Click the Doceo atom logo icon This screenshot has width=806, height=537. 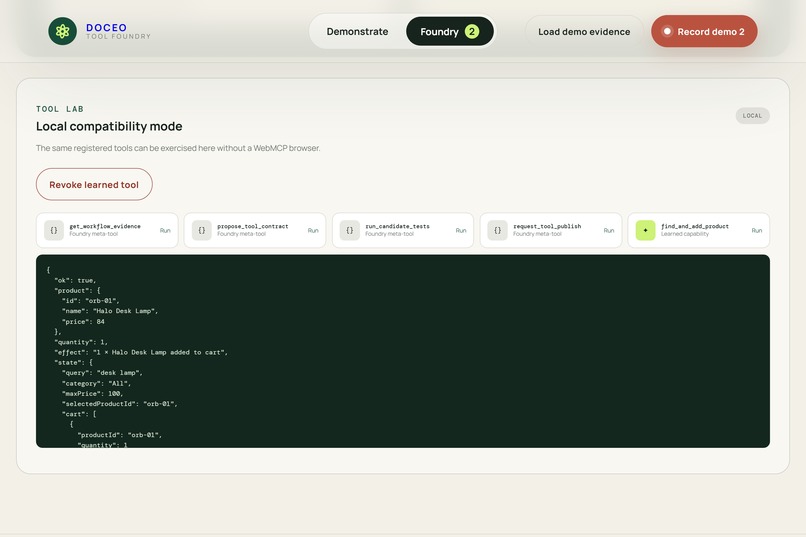[63, 31]
